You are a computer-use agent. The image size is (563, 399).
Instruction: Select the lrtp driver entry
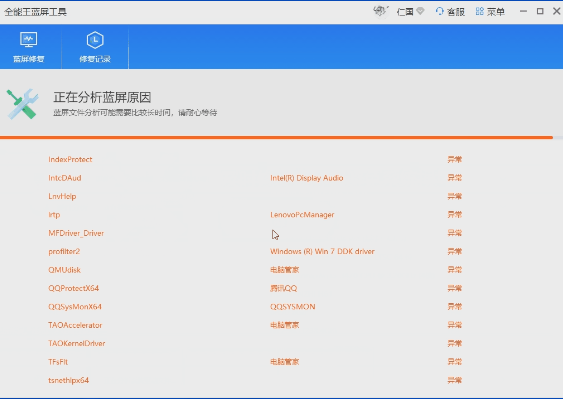[x=54, y=215]
